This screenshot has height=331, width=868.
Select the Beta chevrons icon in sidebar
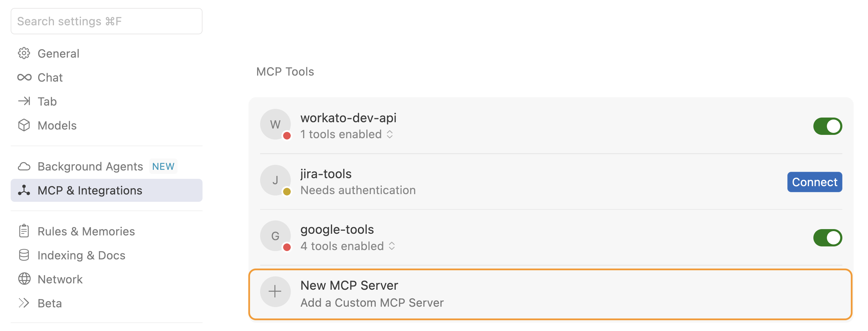24,303
